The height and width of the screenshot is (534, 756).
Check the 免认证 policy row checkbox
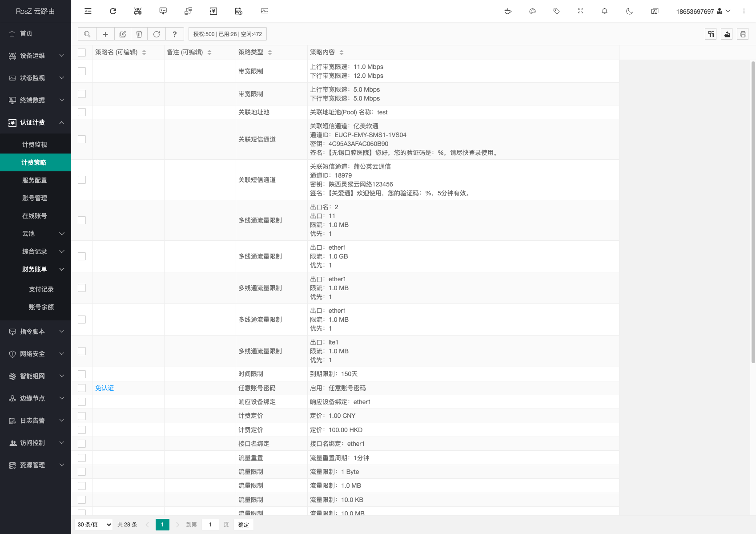82,388
